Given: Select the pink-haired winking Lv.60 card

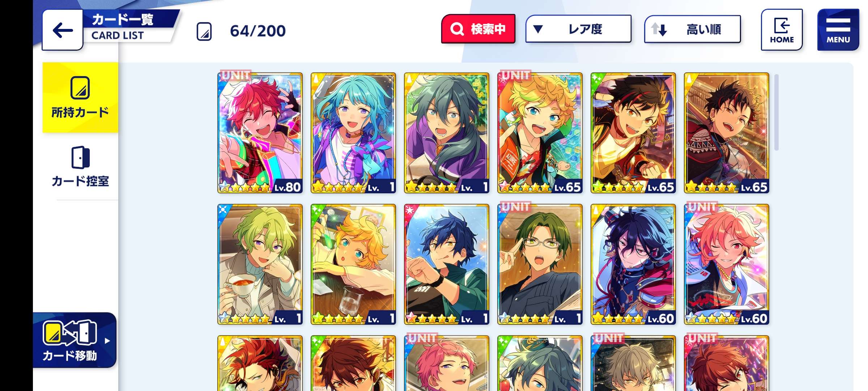Looking at the screenshot, I should [726, 264].
